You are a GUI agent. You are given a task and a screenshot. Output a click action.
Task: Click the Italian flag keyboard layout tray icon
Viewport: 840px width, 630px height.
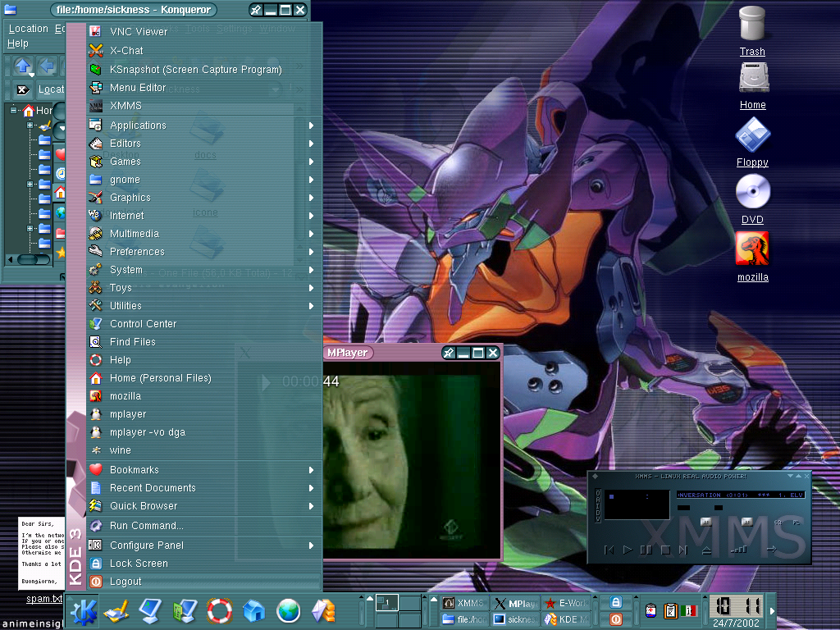point(689,610)
